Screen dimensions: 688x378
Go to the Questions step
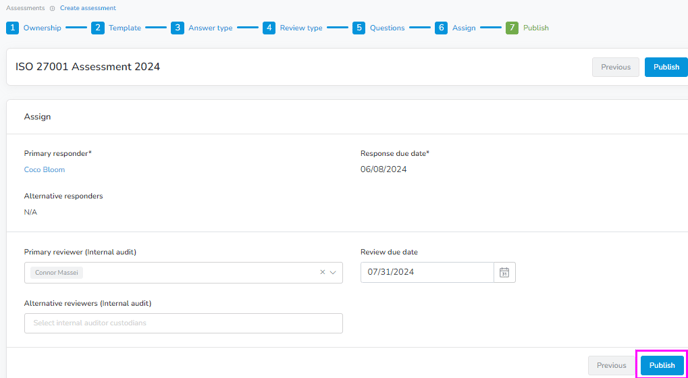click(387, 28)
